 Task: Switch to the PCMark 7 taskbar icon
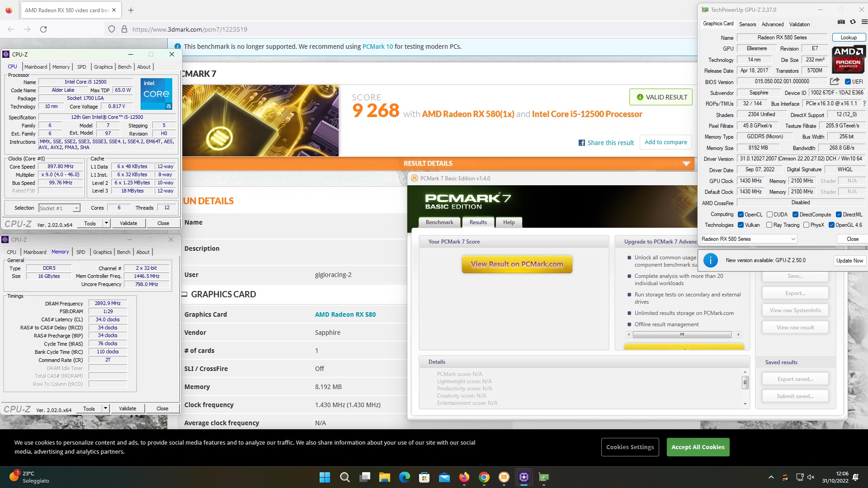tap(504, 477)
